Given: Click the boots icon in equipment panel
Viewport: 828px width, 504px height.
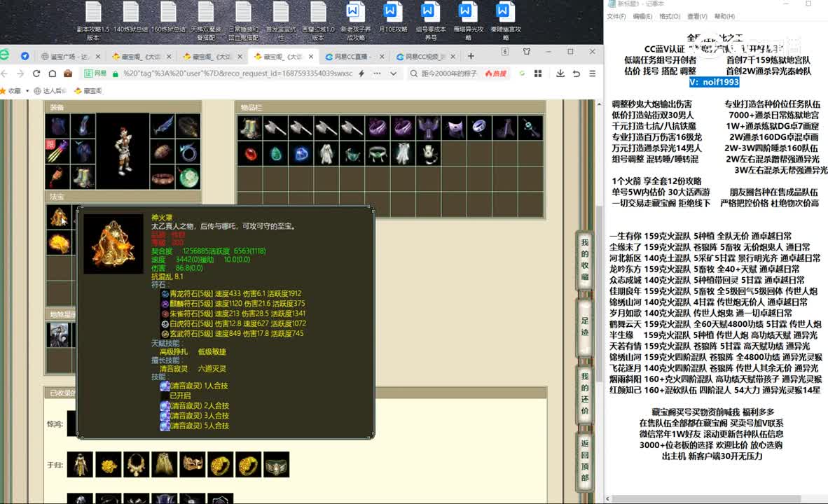Looking at the screenshot, I should (83, 177).
